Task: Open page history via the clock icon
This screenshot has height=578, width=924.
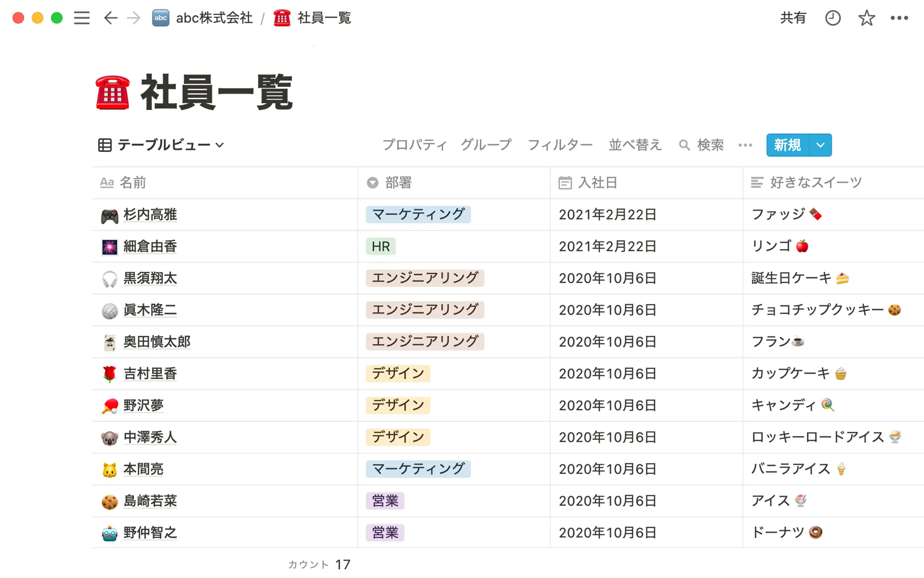Action: [833, 18]
